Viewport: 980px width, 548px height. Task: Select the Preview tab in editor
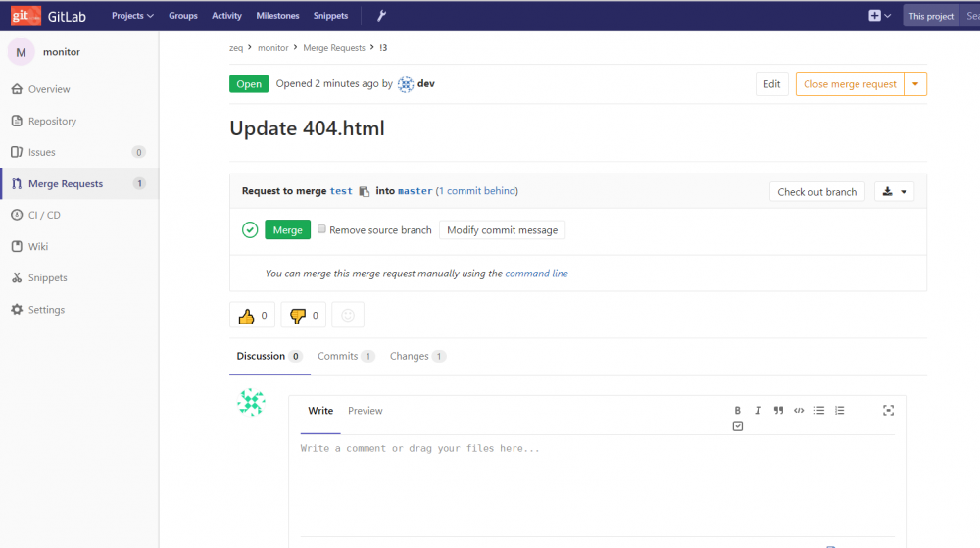pyautogui.click(x=365, y=411)
